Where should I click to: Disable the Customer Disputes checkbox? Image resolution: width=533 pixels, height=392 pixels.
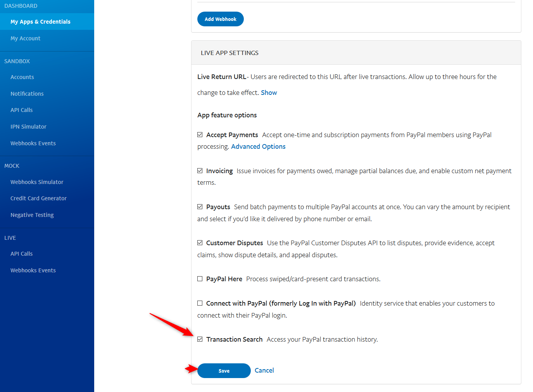tap(200, 243)
